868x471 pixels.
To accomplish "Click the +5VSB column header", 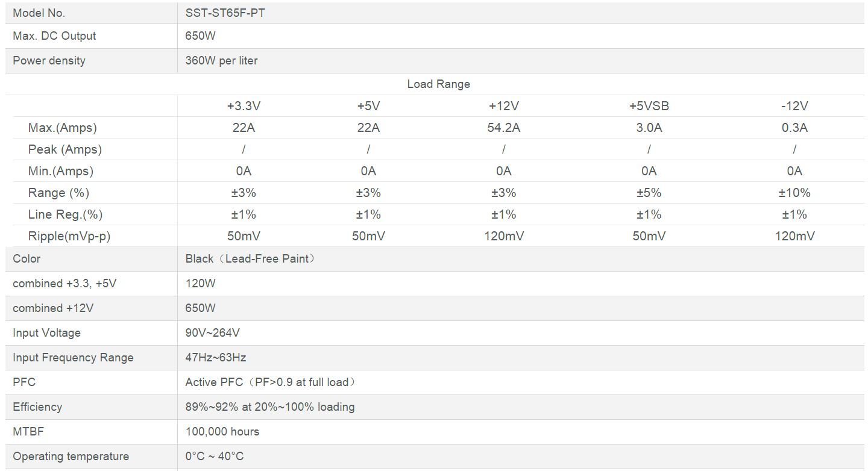I will (649, 106).
